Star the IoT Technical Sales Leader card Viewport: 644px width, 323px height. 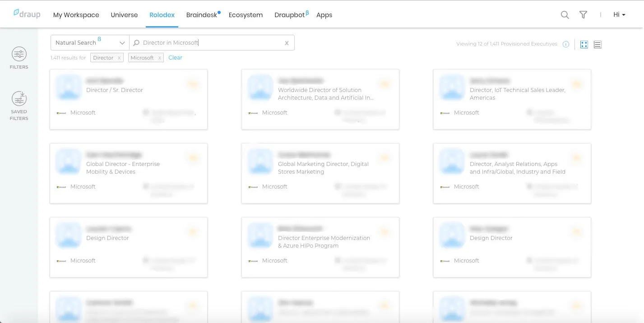576,84
